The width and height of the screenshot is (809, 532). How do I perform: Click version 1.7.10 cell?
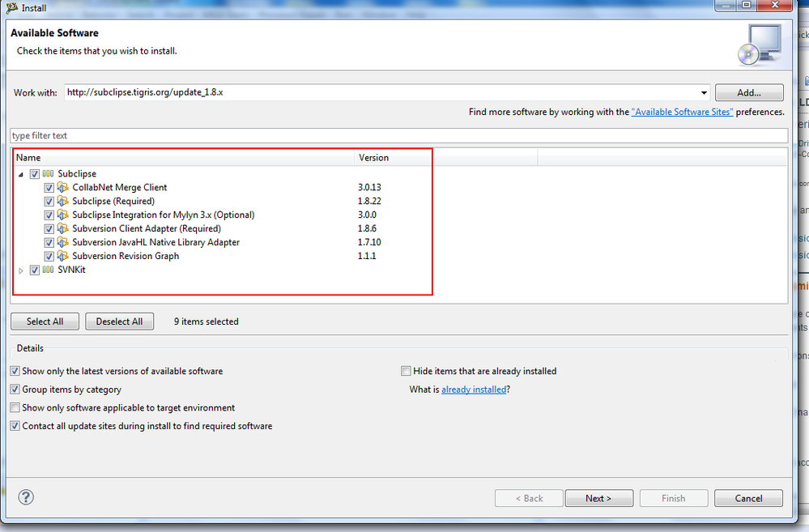click(x=369, y=242)
